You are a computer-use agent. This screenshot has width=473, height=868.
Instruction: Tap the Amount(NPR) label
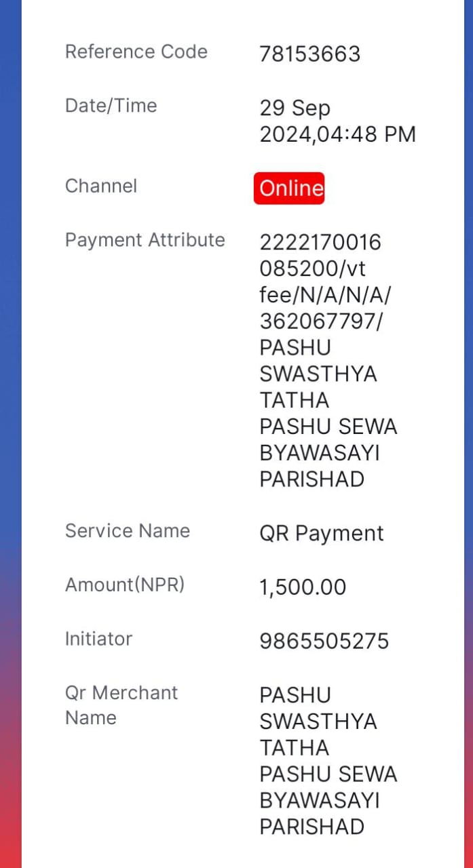pyautogui.click(x=125, y=585)
